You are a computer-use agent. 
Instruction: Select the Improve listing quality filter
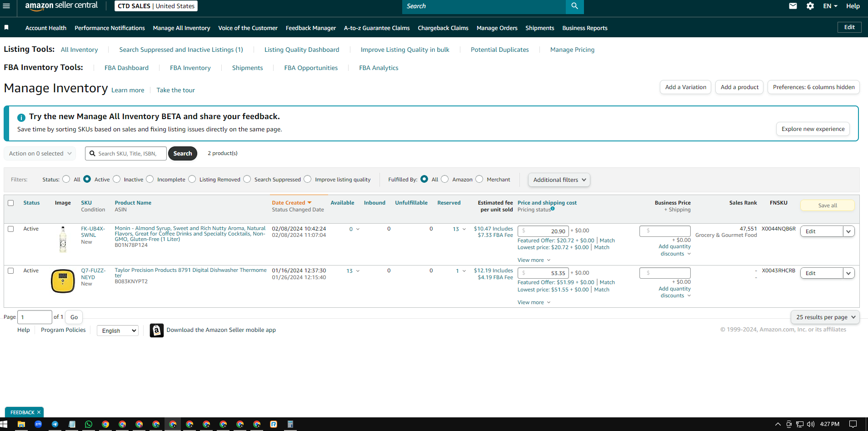[x=308, y=179]
